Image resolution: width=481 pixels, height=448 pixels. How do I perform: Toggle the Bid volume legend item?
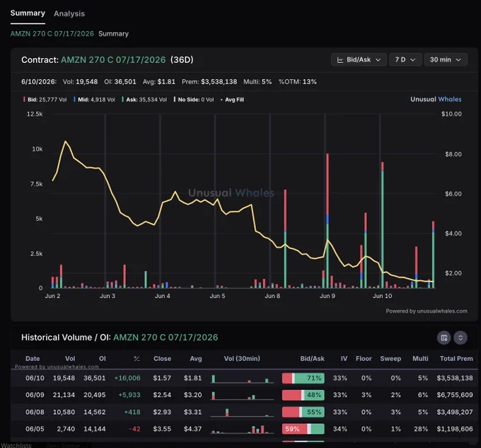click(45, 99)
